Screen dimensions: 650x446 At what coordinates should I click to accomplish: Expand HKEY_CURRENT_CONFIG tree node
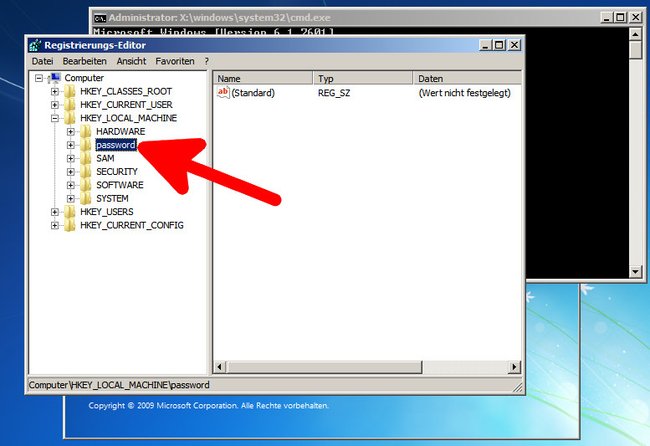(55, 225)
